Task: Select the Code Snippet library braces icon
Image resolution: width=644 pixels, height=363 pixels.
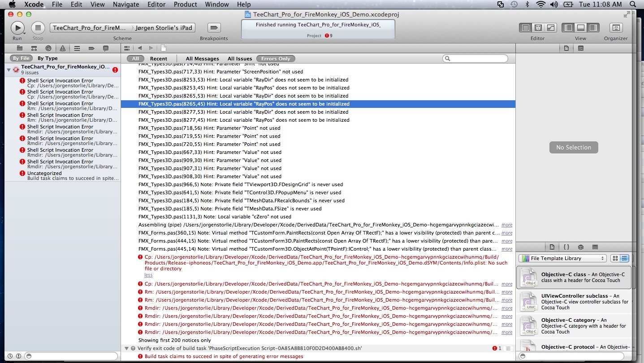Action: click(566, 247)
